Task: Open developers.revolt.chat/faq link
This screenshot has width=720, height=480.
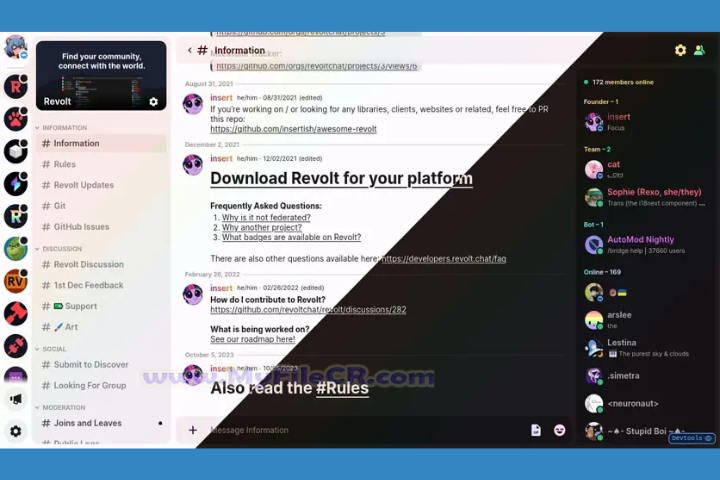Action: tap(444, 259)
